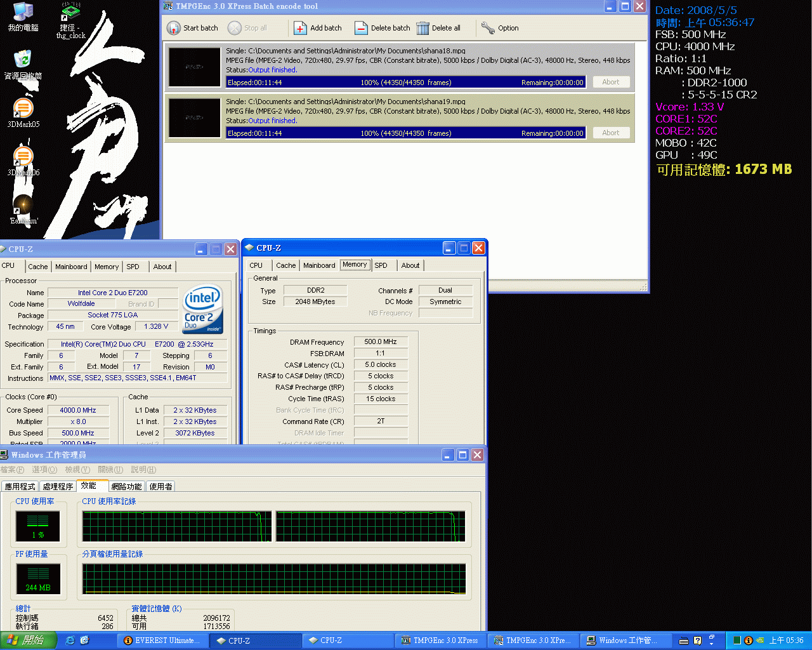This screenshot has width=812, height=650.
Task: Activate the Windows 工作管理員 taskbar button
Action: (x=624, y=640)
